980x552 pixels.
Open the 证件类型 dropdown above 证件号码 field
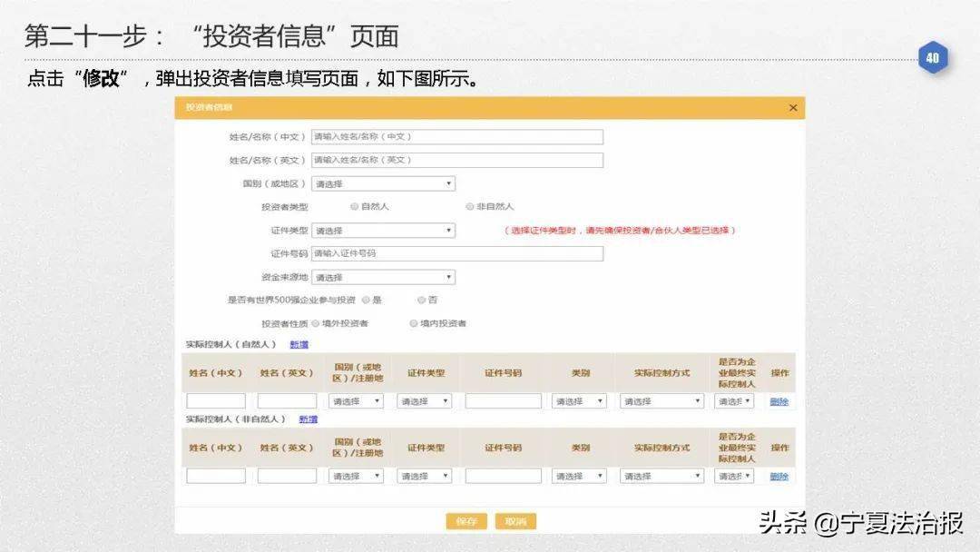click(383, 231)
